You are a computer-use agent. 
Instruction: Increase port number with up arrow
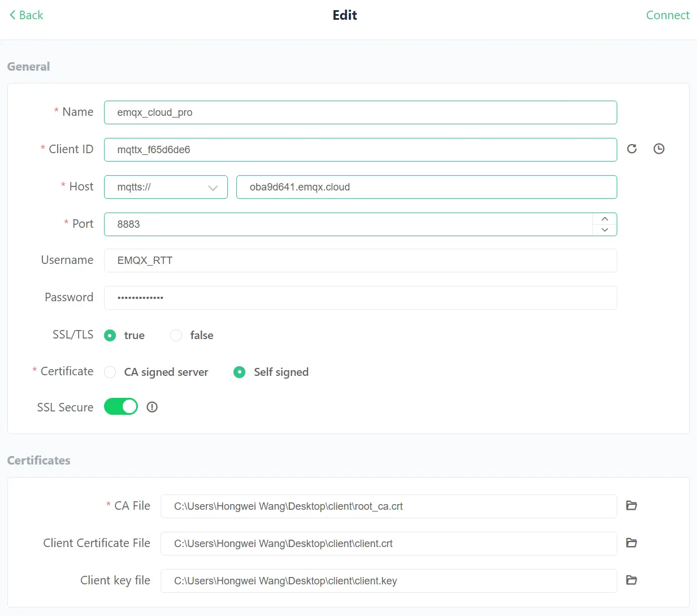tap(605, 219)
